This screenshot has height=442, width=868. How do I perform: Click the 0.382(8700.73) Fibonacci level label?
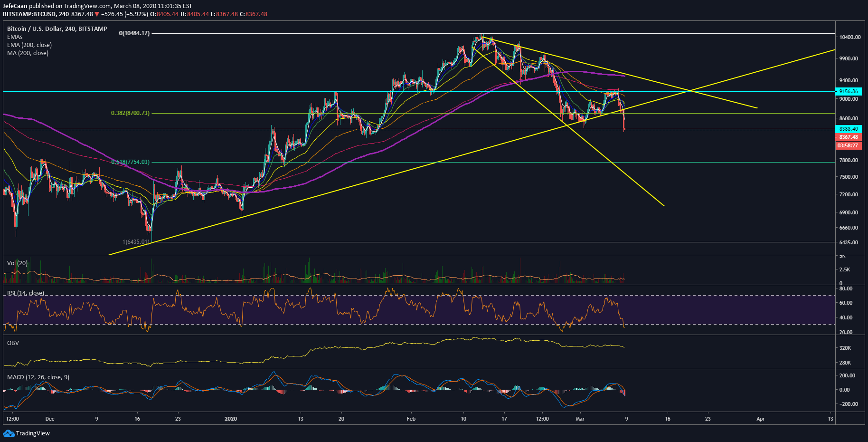click(130, 113)
